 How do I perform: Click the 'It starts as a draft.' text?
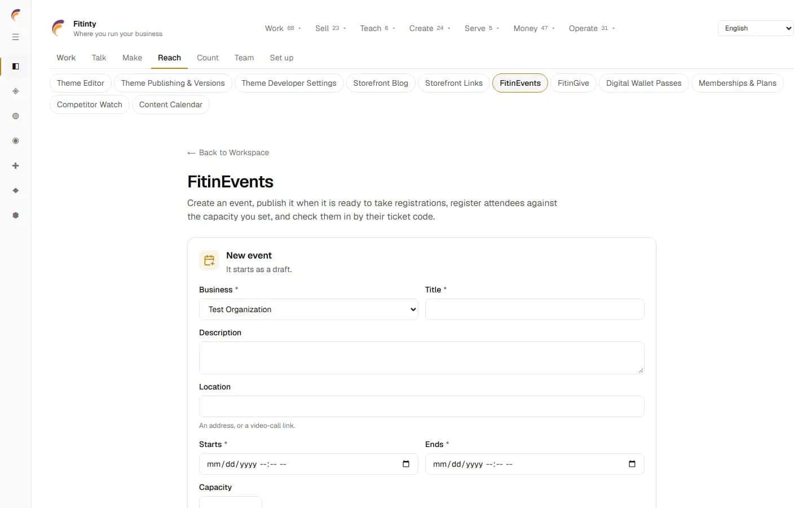259,269
